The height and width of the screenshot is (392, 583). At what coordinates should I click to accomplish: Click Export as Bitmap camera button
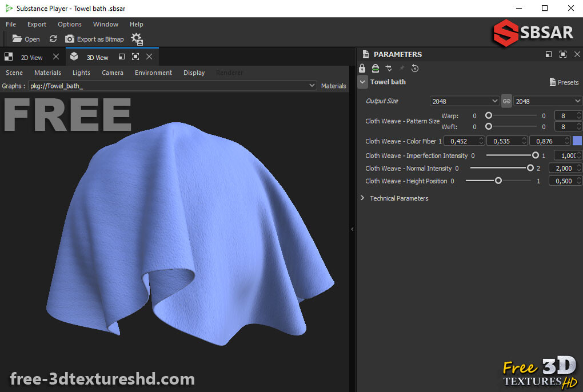pos(94,39)
